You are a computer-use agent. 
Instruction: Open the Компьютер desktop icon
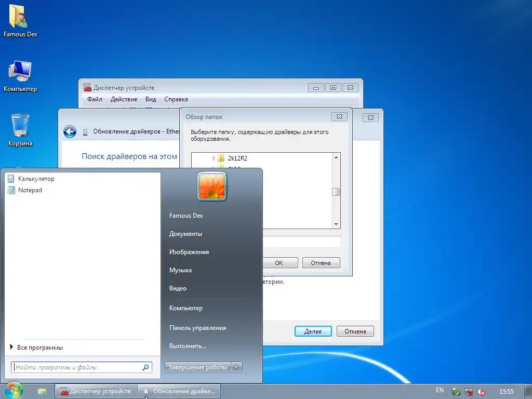pos(20,76)
